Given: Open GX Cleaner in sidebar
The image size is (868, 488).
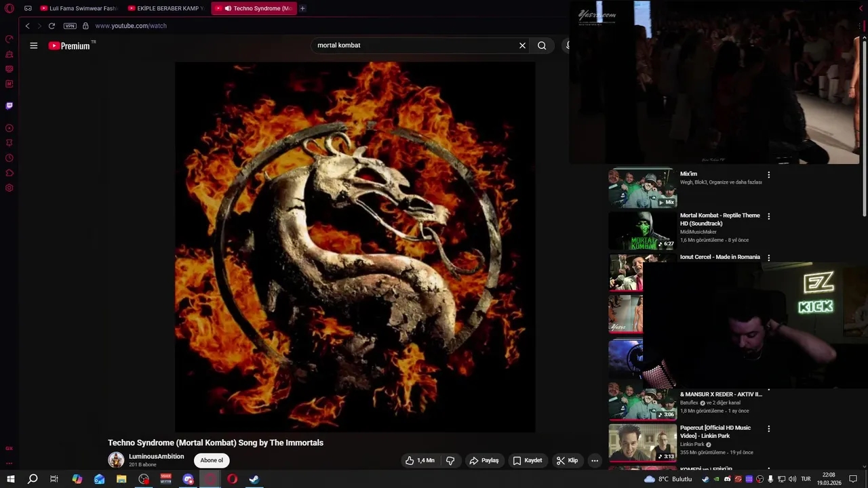Looking at the screenshot, I should point(9,54).
